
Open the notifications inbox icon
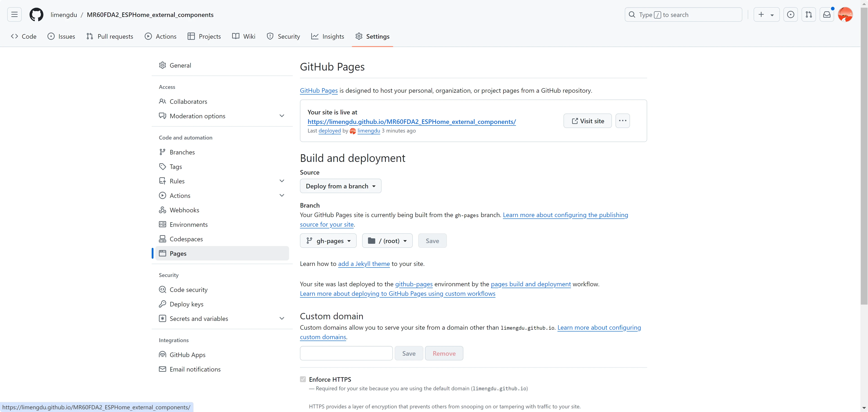pos(827,14)
